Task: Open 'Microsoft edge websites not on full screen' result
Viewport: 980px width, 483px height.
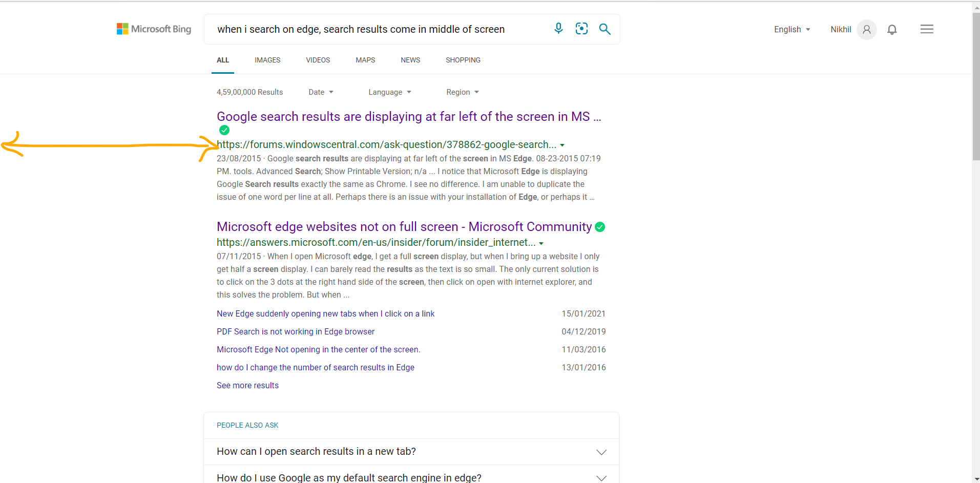Action: 404,227
